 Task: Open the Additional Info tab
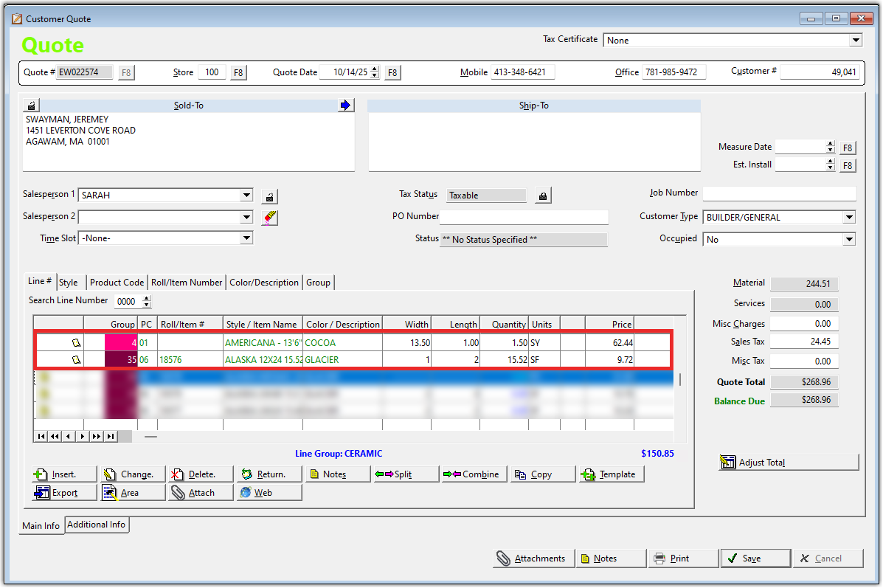coord(97,525)
